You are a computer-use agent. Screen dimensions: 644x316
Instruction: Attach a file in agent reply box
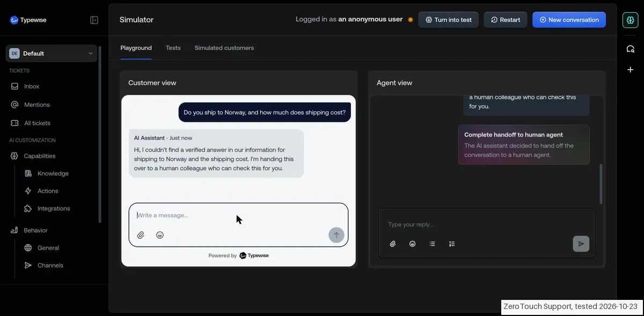(393, 244)
